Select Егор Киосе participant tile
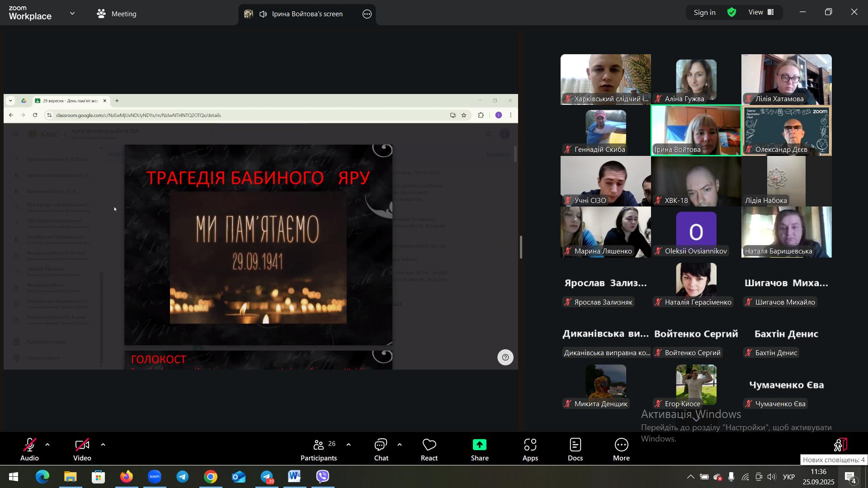Viewport: 868px width, 488px height. (696, 385)
